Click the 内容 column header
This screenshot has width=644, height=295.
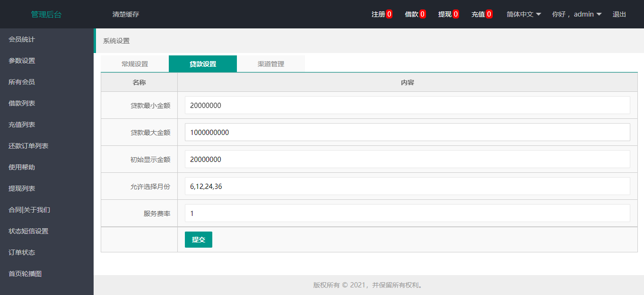(408, 82)
